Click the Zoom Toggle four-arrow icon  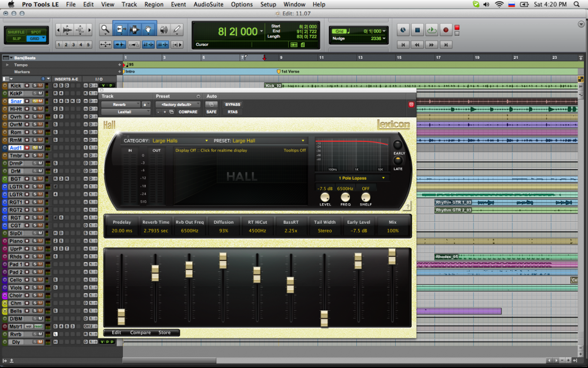coord(105,44)
